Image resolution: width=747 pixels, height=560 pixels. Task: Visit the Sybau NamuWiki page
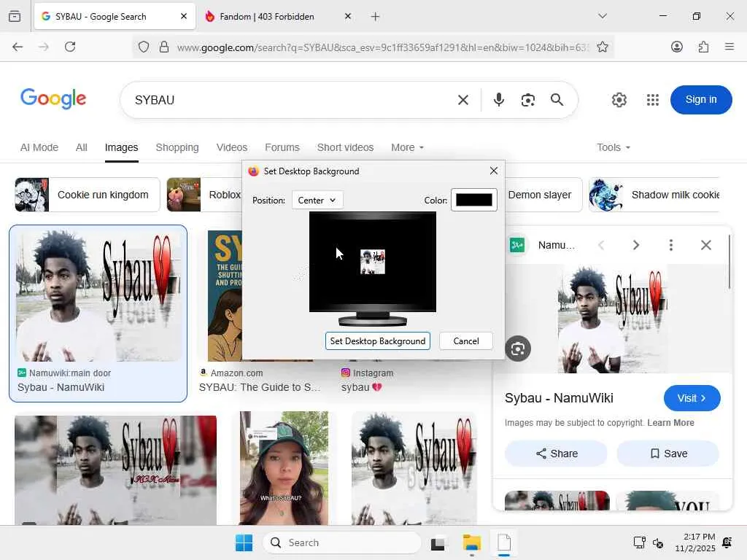coord(692,398)
